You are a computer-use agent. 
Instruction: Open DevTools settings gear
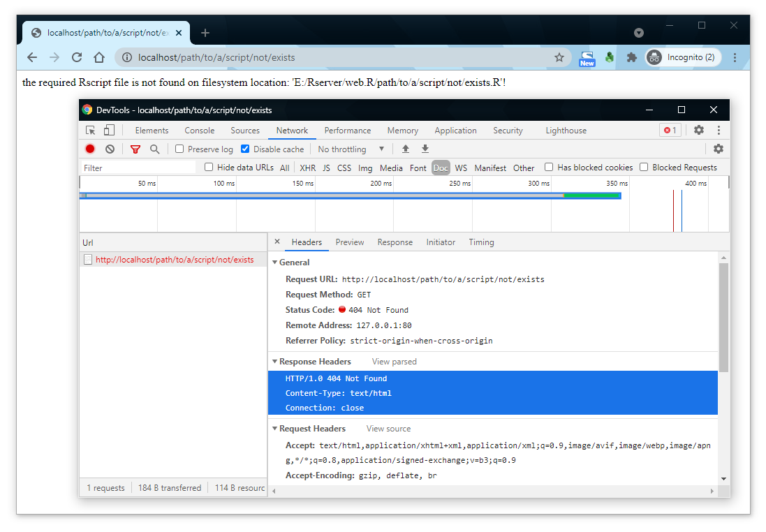(x=698, y=130)
